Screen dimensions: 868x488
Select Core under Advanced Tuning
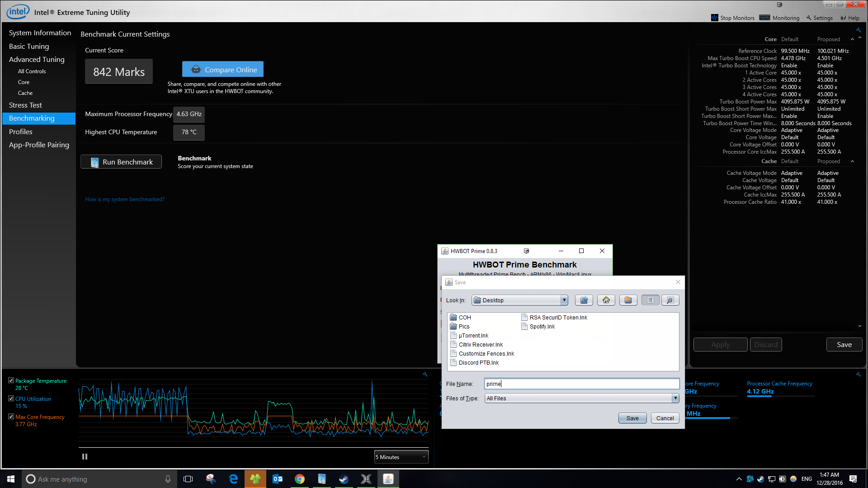[24, 82]
